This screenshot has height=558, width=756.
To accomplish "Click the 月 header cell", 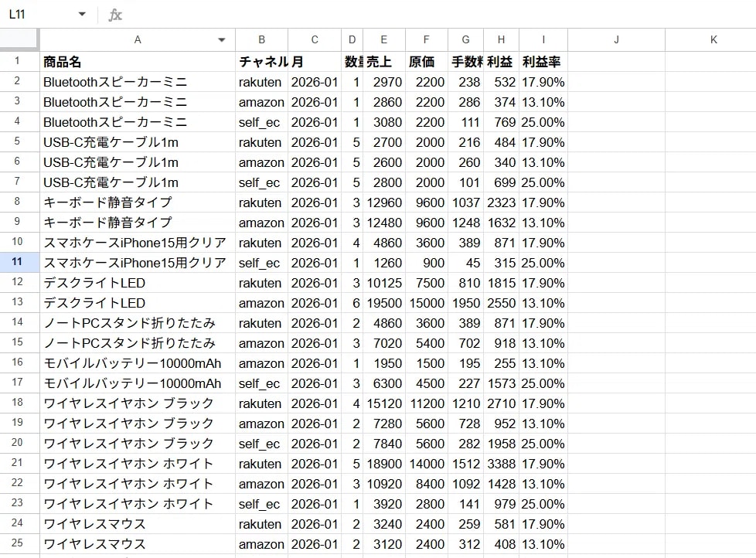I will point(315,62).
